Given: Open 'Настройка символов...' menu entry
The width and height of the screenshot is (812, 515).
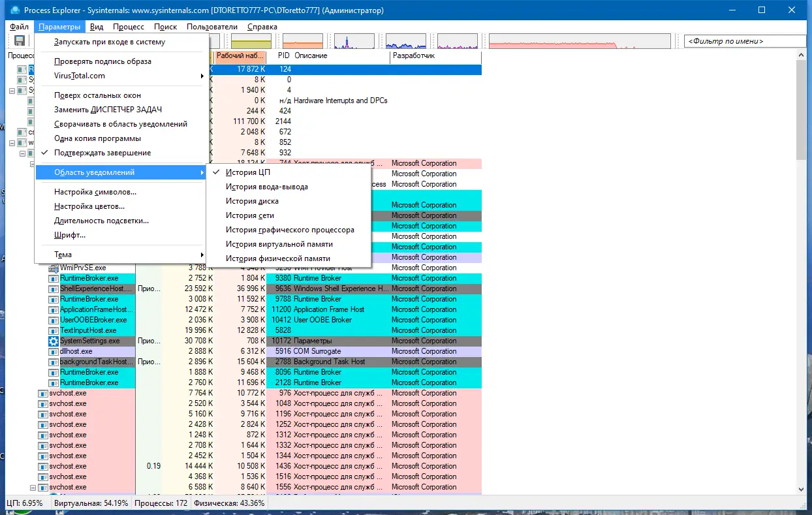Looking at the screenshot, I should (x=122, y=192).
